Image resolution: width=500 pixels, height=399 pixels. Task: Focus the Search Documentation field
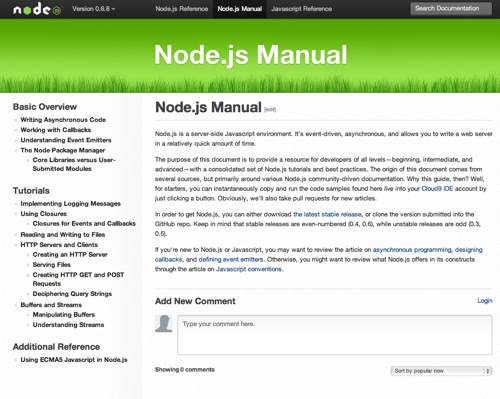coord(451,9)
